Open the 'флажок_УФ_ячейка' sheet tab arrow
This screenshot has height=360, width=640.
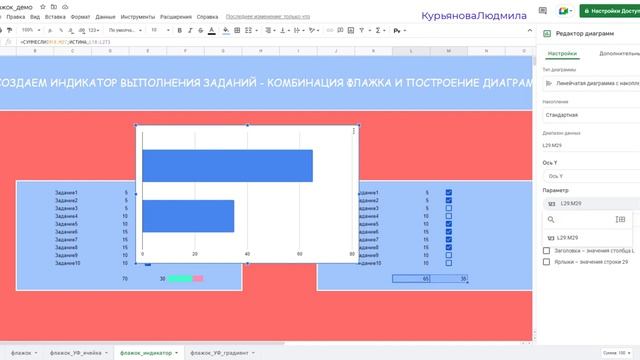click(x=106, y=353)
